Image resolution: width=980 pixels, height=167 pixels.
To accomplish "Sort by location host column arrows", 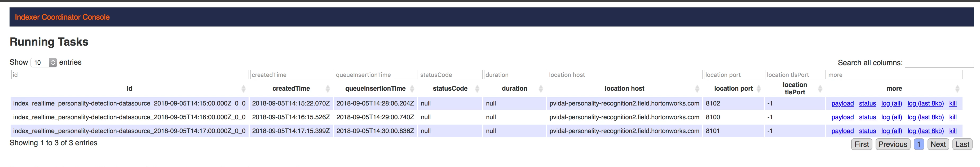I will pos(697,89).
